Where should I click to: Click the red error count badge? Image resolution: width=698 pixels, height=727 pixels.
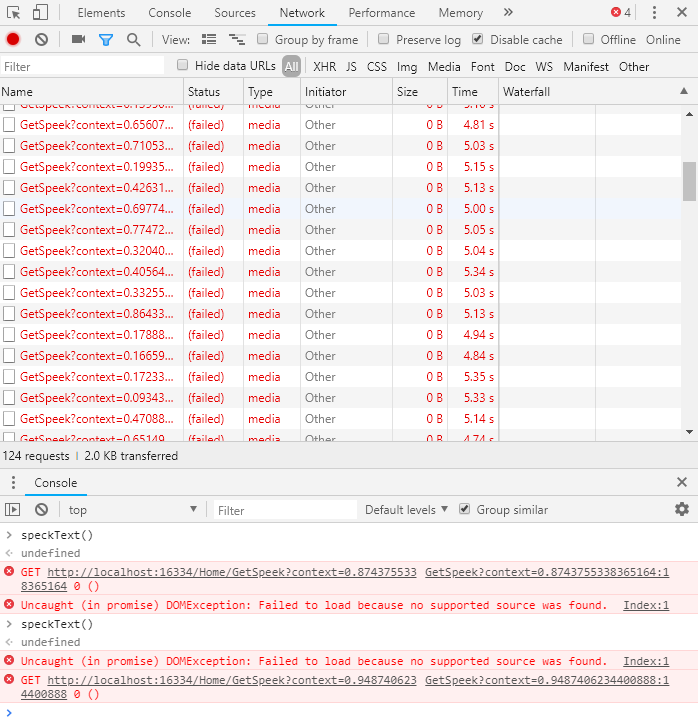(x=621, y=13)
